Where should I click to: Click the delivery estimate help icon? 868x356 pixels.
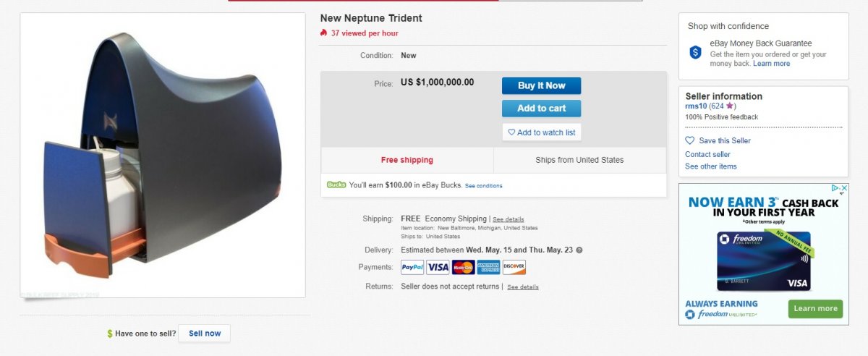tap(579, 250)
